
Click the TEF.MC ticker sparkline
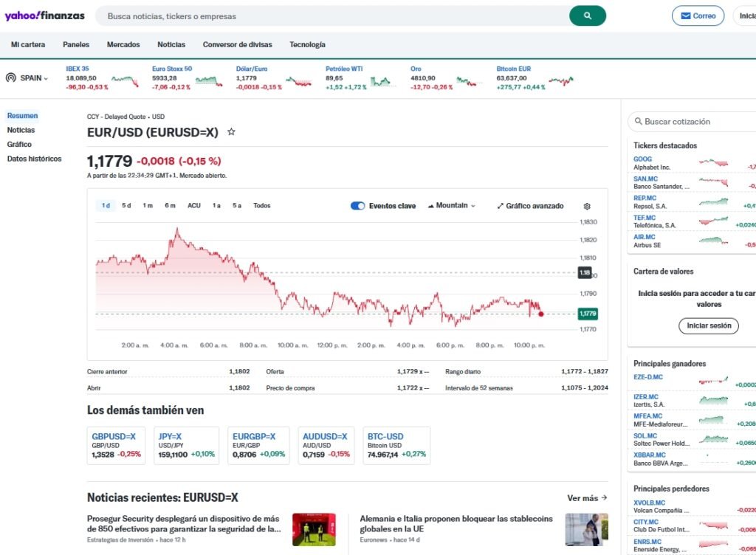pyautogui.click(x=714, y=221)
